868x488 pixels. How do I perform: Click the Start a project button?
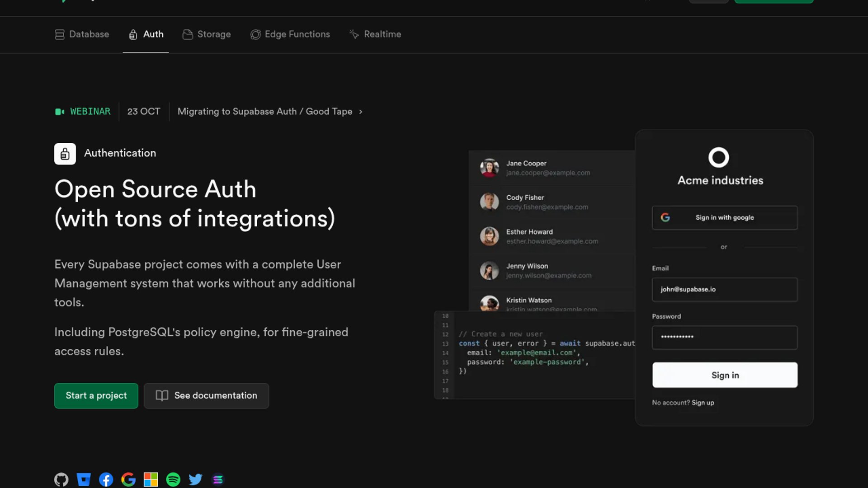coord(96,396)
